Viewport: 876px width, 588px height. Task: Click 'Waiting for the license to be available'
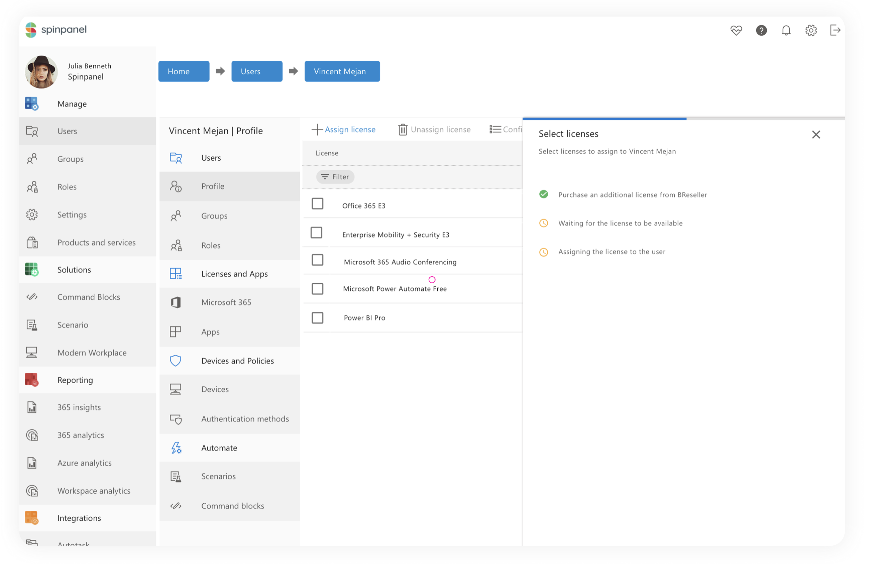click(620, 223)
